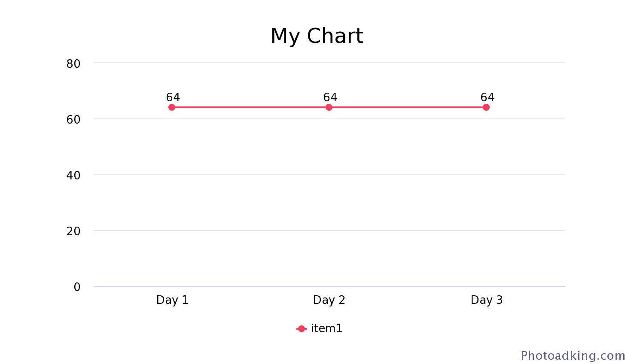Click the Day 2 axis label
This screenshot has height=364, width=634.
point(329,300)
